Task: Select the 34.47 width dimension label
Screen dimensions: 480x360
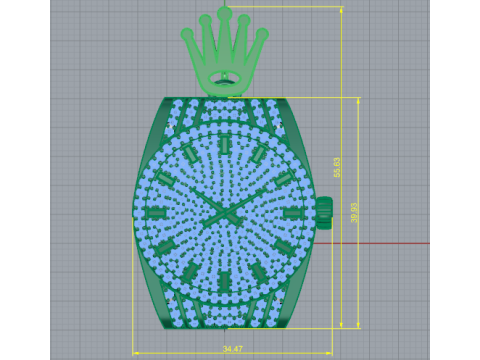Action: (x=233, y=349)
